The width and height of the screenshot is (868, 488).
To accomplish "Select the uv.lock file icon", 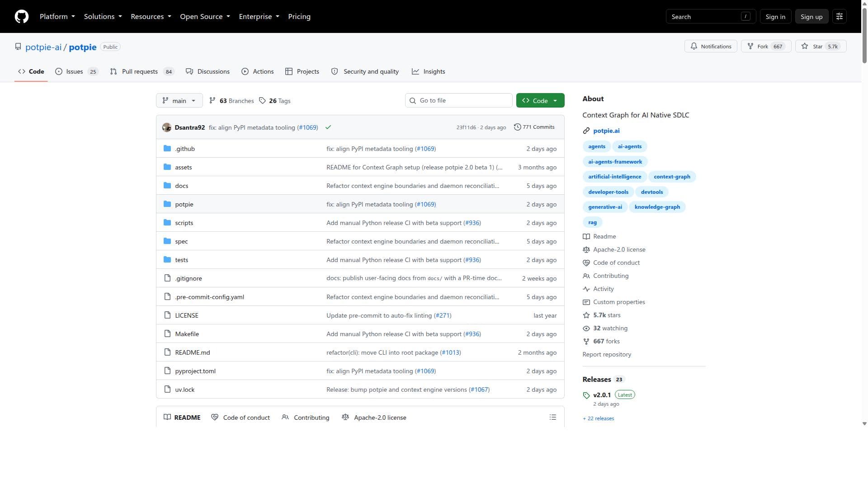I will pos(167,389).
